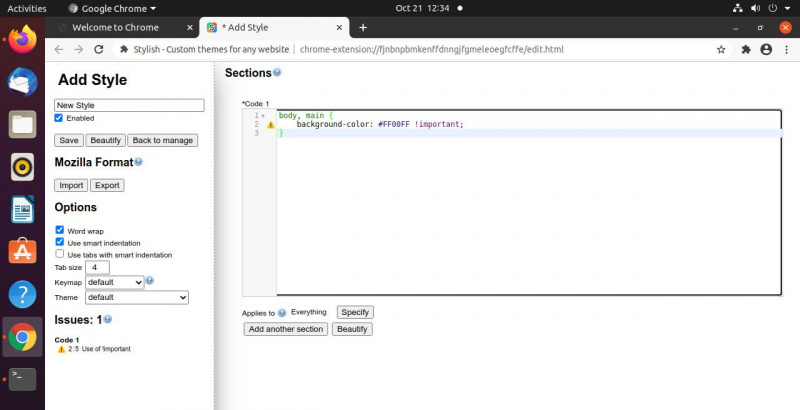Click warning icon on code line 2
The image size is (800, 410).
click(271, 124)
